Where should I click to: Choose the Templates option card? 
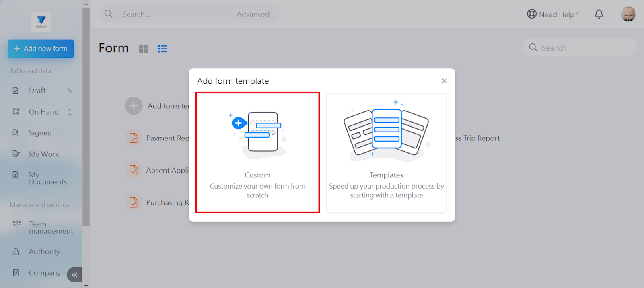pos(386,153)
